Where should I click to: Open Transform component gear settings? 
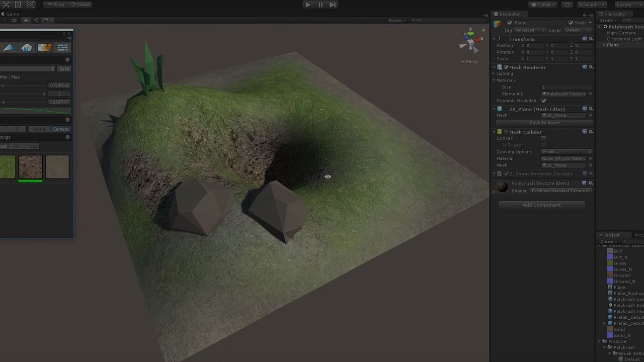(x=591, y=39)
